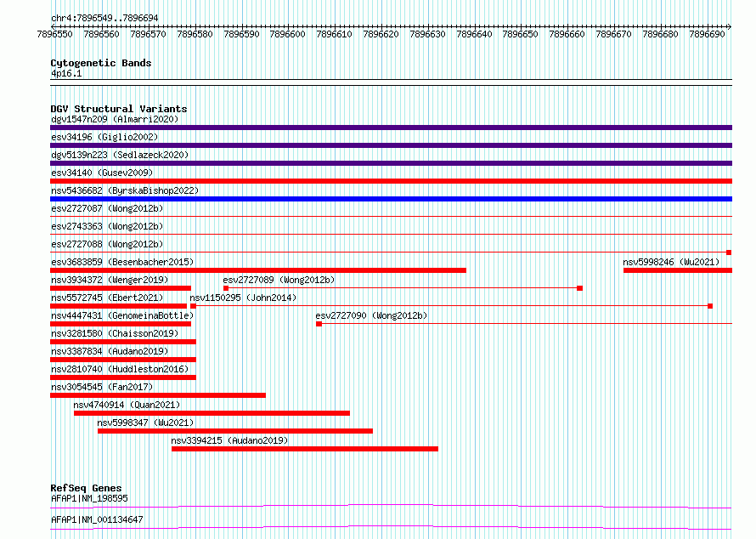Open nsv3281580 (Chaisson2019) variant label
This screenshot has height=539, width=756.
pos(115,333)
